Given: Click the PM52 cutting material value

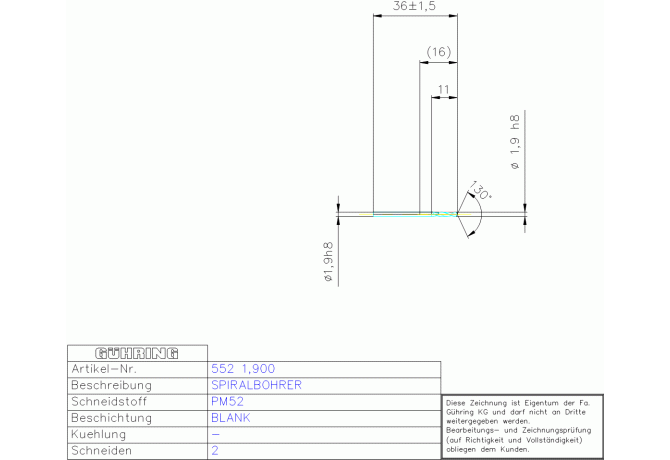Looking at the screenshot, I should (x=228, y=401).
